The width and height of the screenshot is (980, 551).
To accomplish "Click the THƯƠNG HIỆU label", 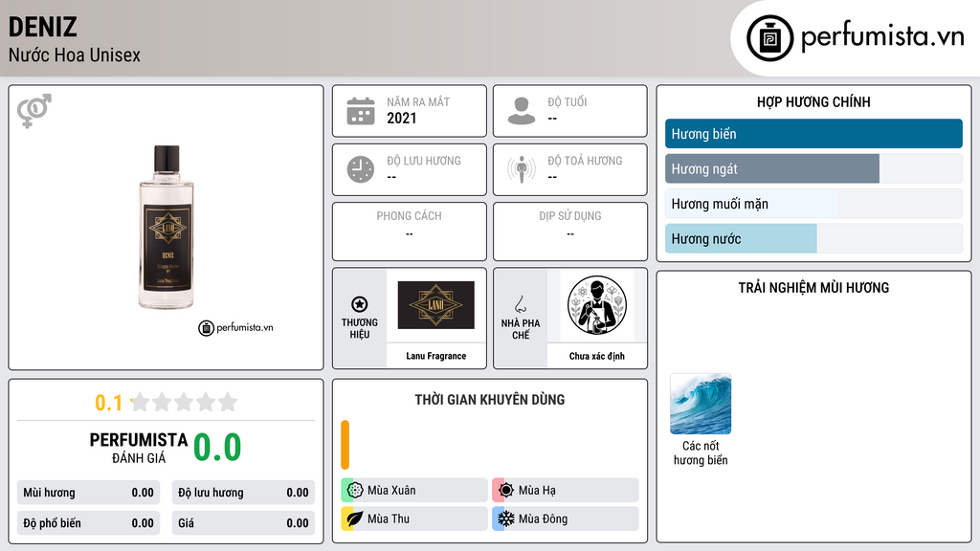I will (360, 329).
